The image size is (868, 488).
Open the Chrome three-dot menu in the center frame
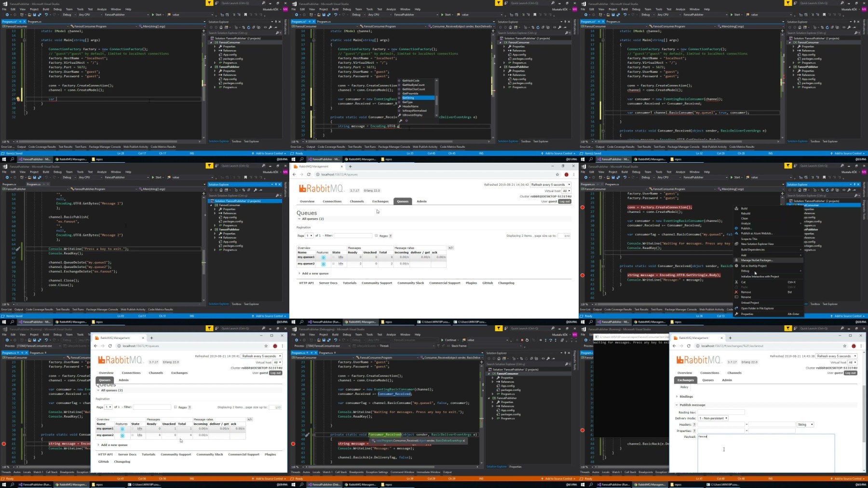coord(573,174)
